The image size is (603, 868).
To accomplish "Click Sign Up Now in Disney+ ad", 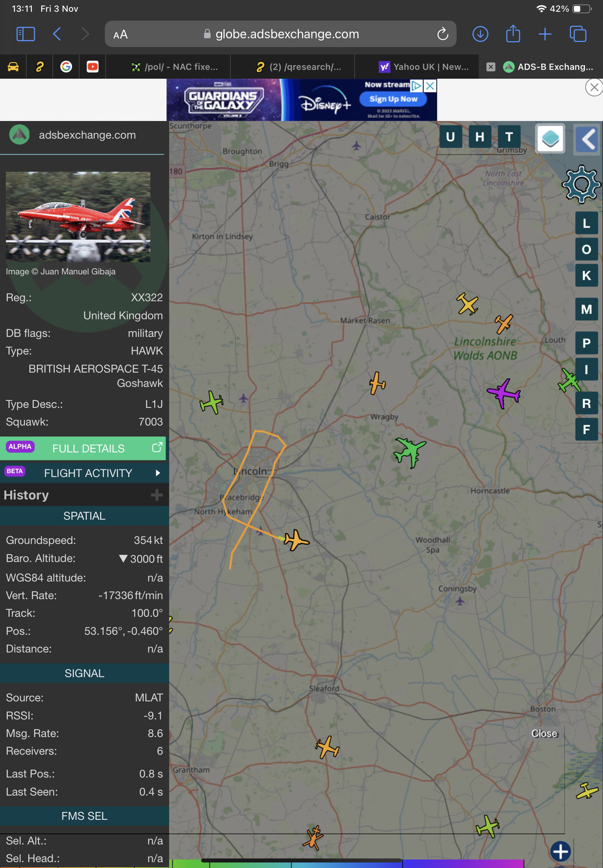I will click(393, 99).
